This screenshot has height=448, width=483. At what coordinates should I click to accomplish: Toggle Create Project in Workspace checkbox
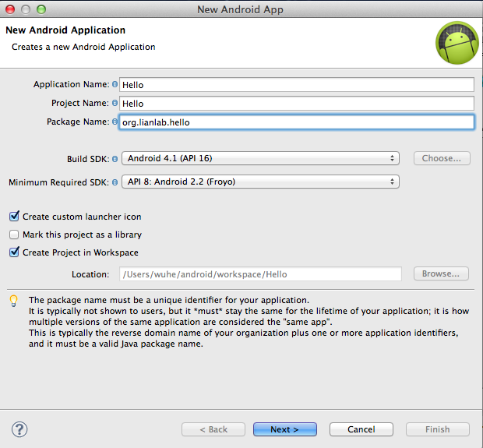14,252
